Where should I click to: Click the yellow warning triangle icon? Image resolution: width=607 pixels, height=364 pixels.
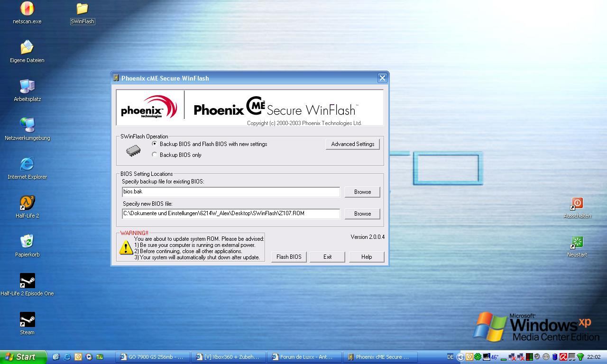coord(126,247)
